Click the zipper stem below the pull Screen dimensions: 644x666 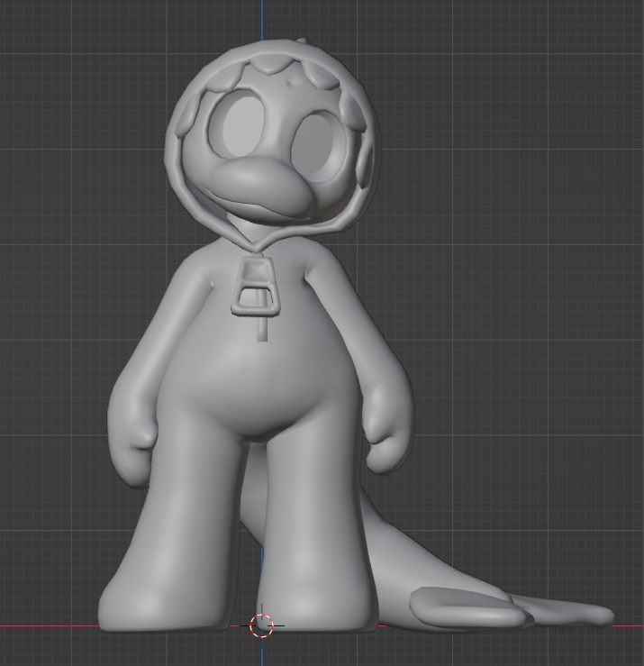pyautogui.click(x=262, y=328)
